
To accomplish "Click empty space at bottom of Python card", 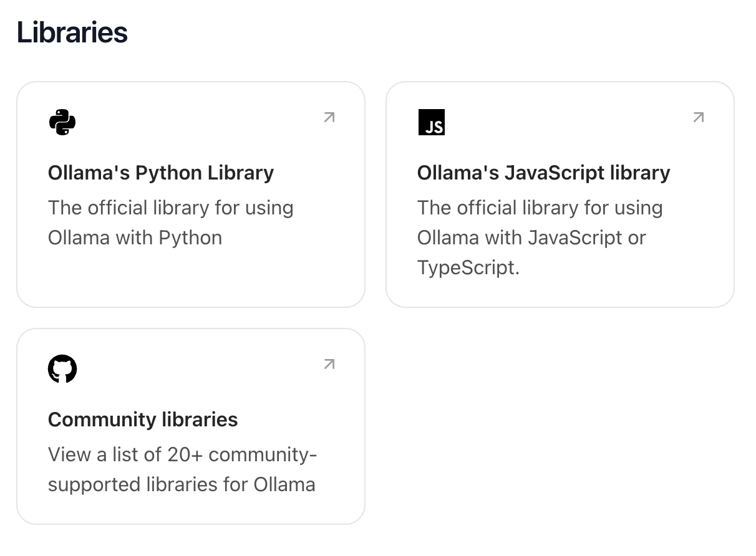I will tap(190, 279).
